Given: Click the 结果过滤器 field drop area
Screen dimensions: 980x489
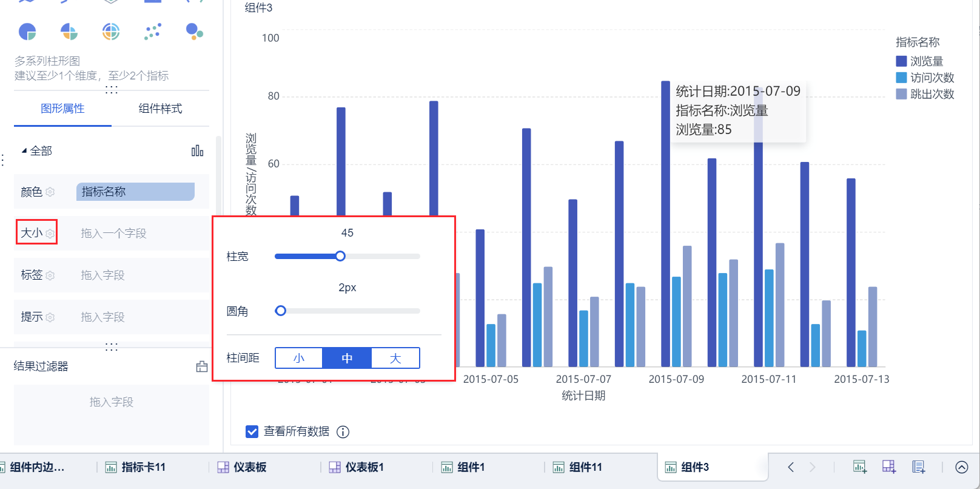Looking at the screenshot, I should click(x=112, y=415).
